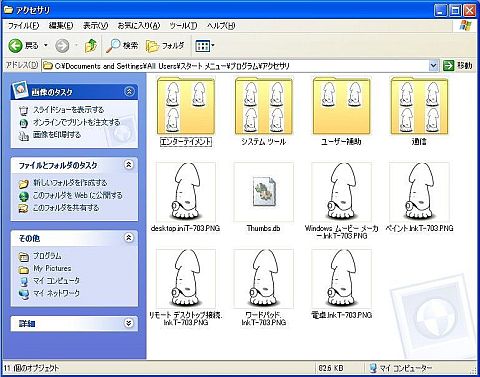Select the ワードパッド.lnkT-703.PNG thumbnail
The width and height of the screenshot is (480, 377).
click(264, 278)
